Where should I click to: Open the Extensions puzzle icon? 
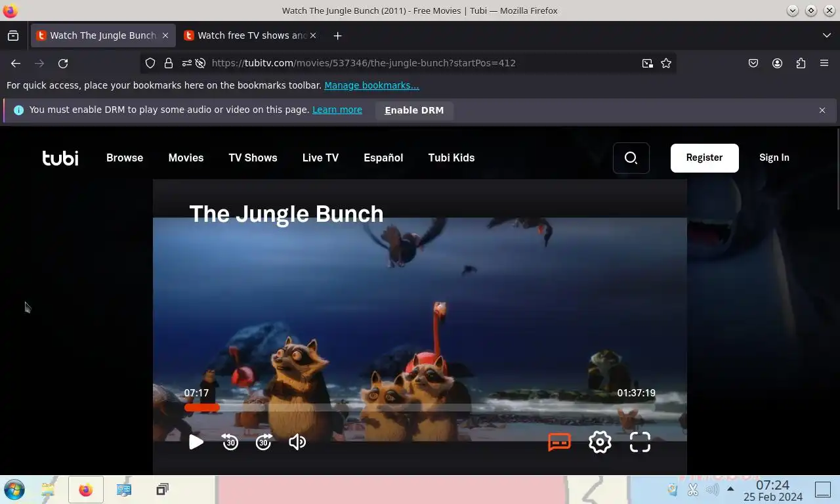(x=801, y=63)
